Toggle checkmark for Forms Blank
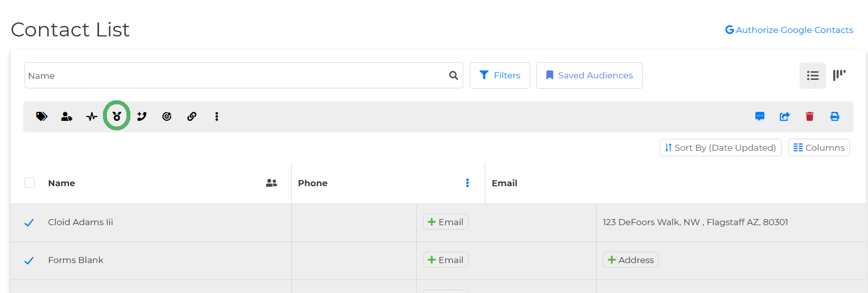The image size is (868, 293). tap(29, 261)
